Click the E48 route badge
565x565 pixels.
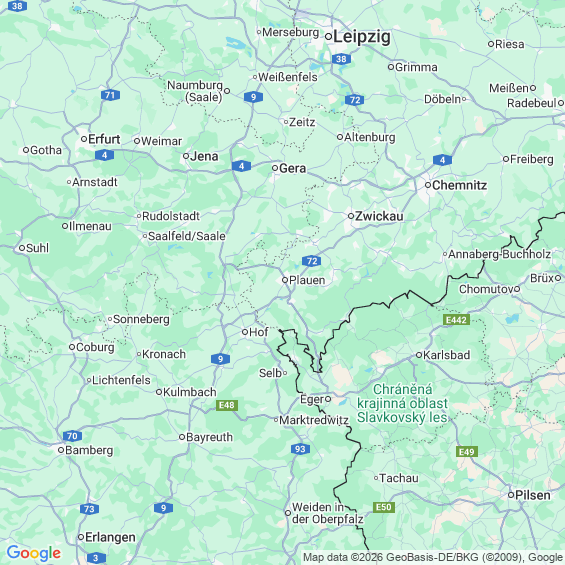(227, 405)
